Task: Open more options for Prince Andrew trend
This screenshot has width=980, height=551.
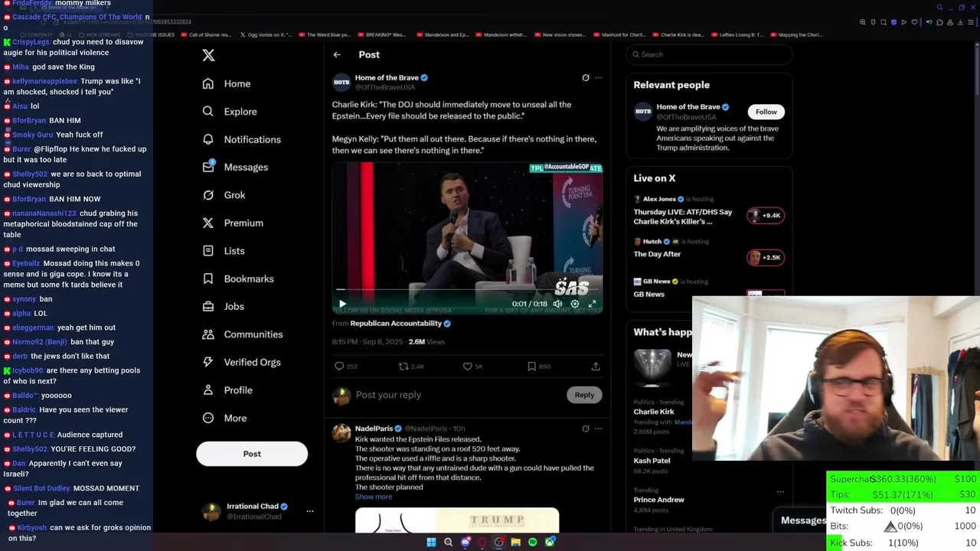Action: coord(780,491)
